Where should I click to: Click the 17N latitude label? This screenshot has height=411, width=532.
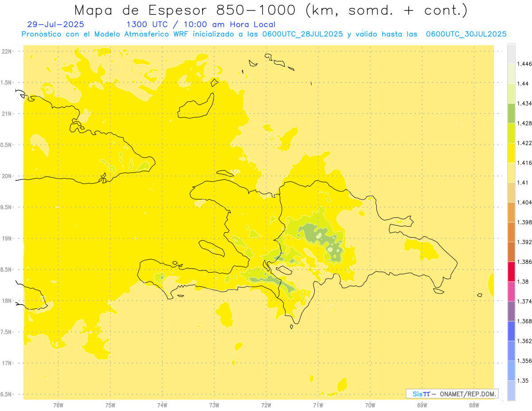click(7, 363)
